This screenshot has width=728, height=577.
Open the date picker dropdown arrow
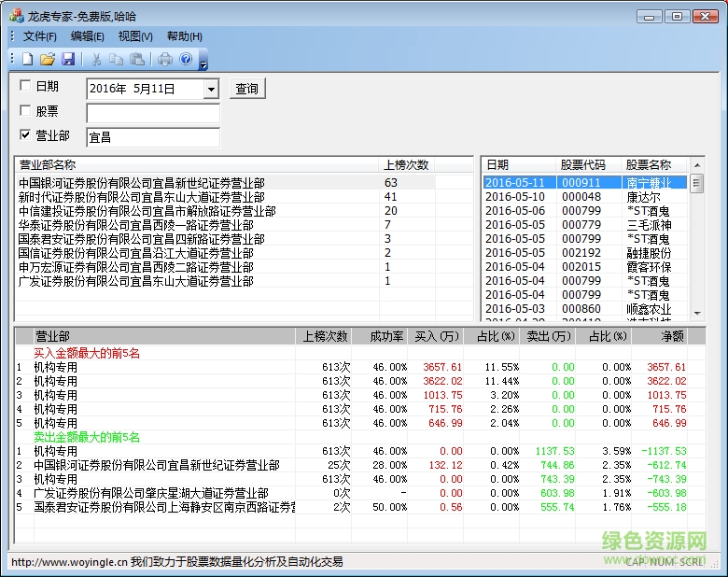point(211,89)
